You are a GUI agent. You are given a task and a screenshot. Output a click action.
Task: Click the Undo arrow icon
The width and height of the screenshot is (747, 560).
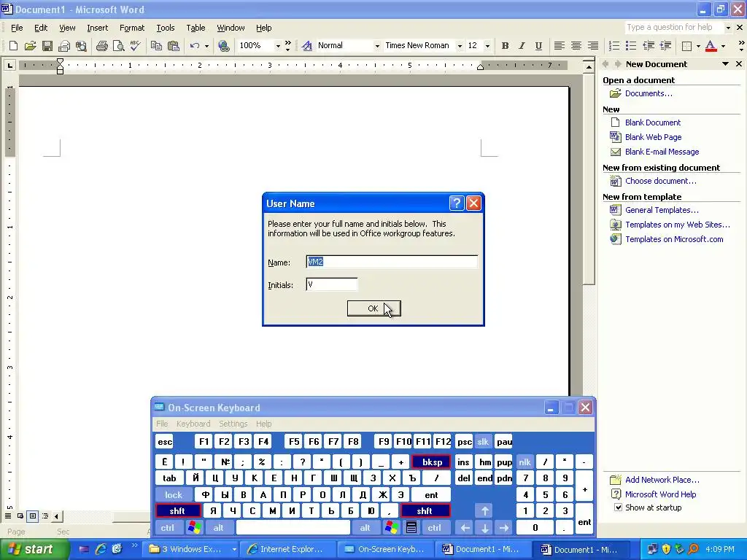click(194, 46)
